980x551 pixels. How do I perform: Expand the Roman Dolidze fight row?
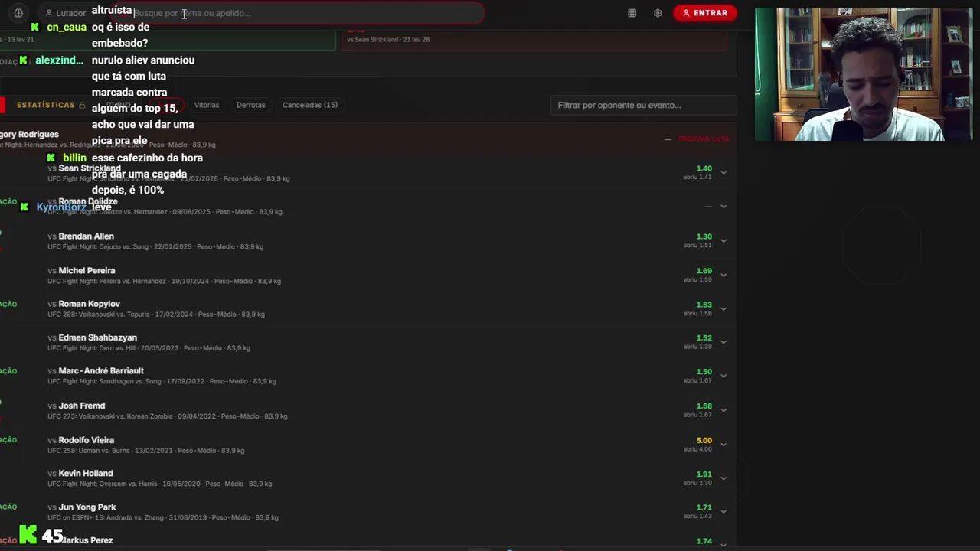(723, 206)
